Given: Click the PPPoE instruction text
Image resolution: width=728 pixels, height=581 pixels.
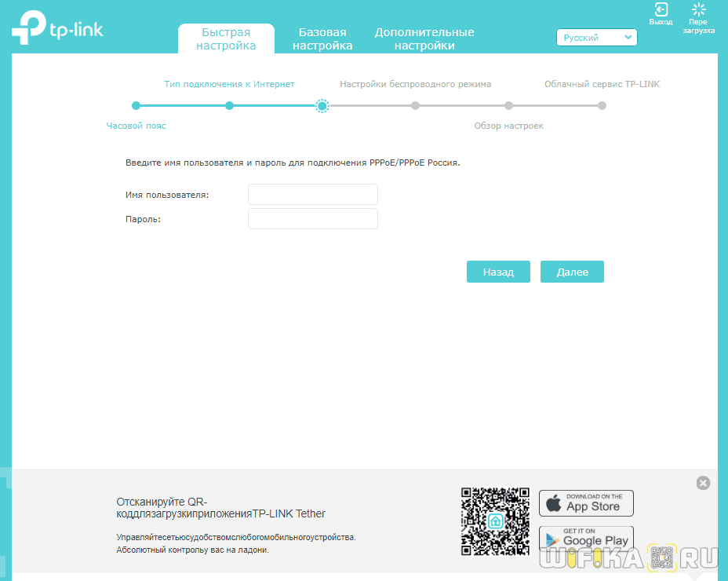Looking at the screenshot, I should pyautogui.click(x=293, y=163).
